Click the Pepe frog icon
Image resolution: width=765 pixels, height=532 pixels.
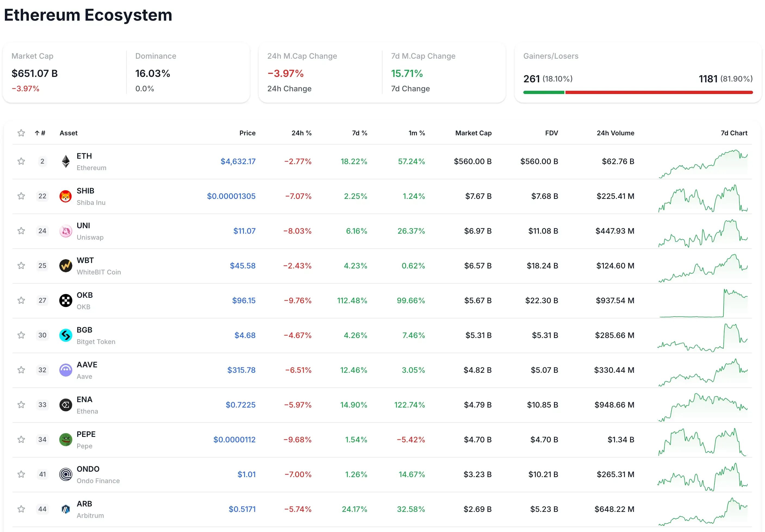click(66, 439)
